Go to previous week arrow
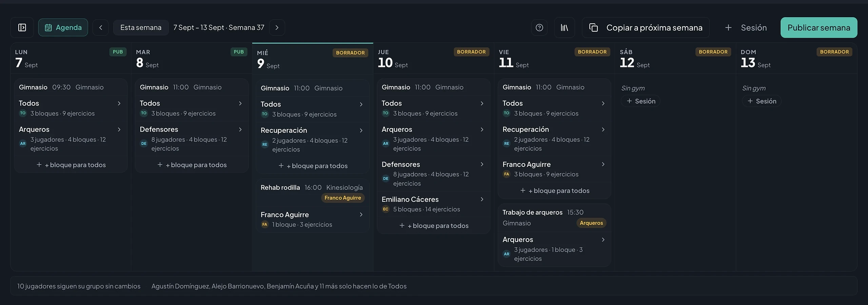868x305 pixels. coord(101,27)
